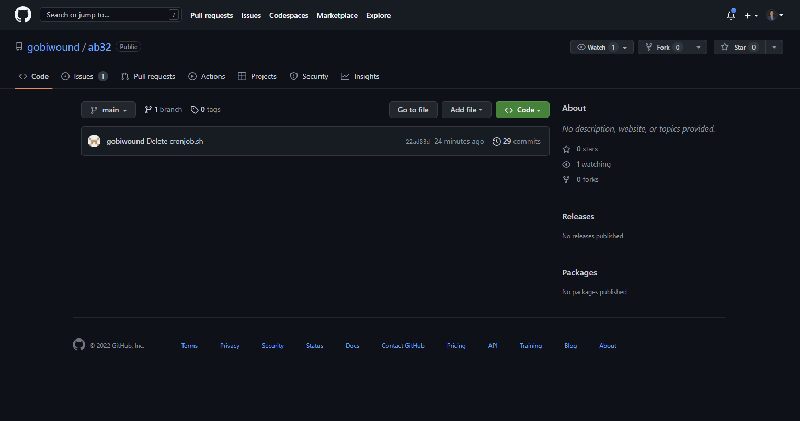Image resolution: width=800 pixels, height=421 pixels.
Task: Open the Docs footer link
Action: click(x=352, y=345)
